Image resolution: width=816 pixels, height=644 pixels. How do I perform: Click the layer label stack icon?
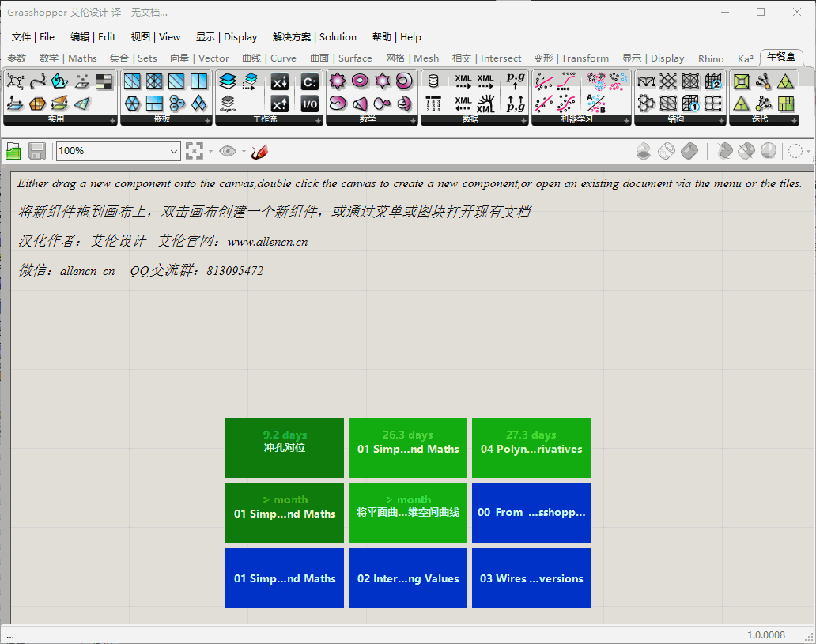[x=228, y=104]
